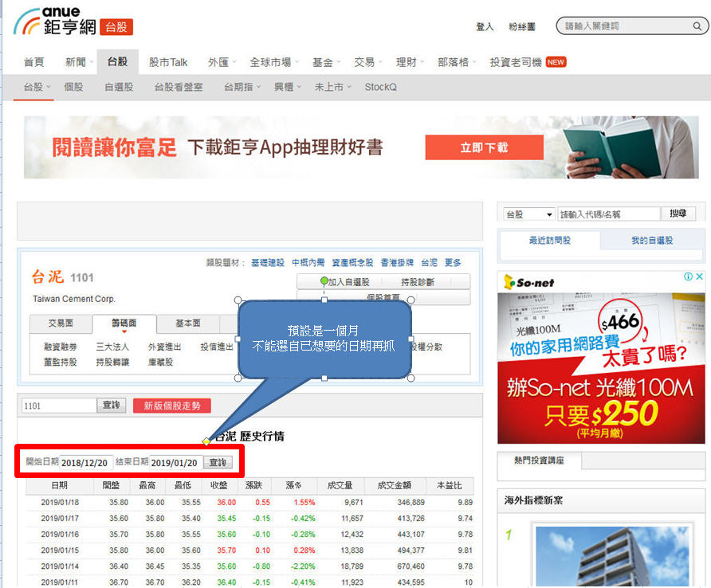Expand the 交易 menu

point(367,62)
